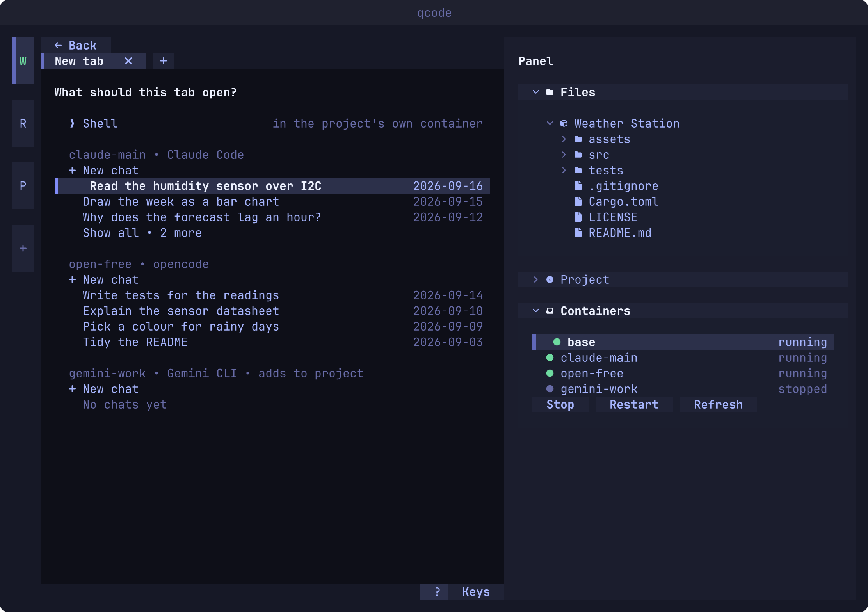This screenshot has height=612, width=868.
Task: Open chat Draw the week as a bar chart
Action: click(x=272, y=201)
